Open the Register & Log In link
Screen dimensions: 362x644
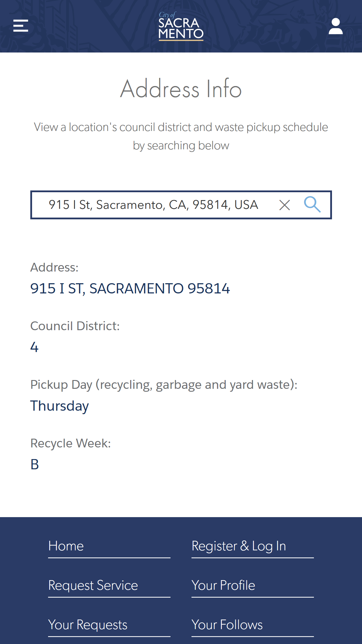(239, 546)
